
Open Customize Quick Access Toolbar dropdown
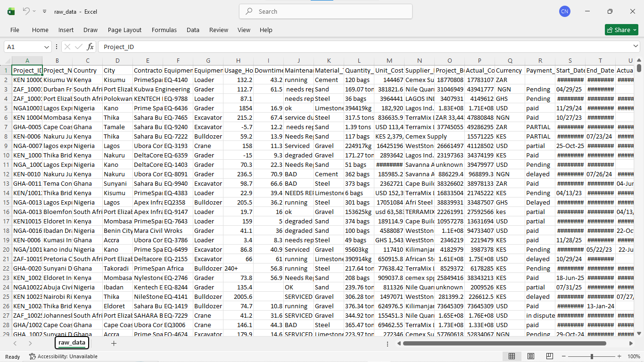[44, 11]
